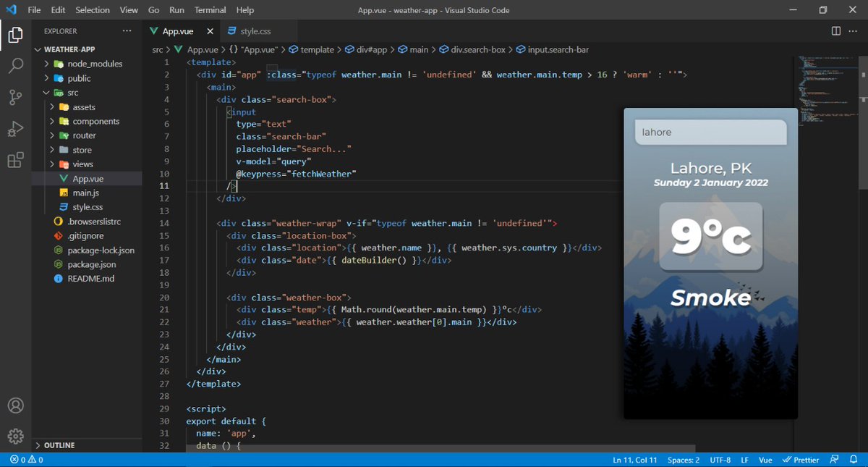Viewport: 868px width, 467px height.
Task: Open the .browserslistrc file
Action: [87, 222]
